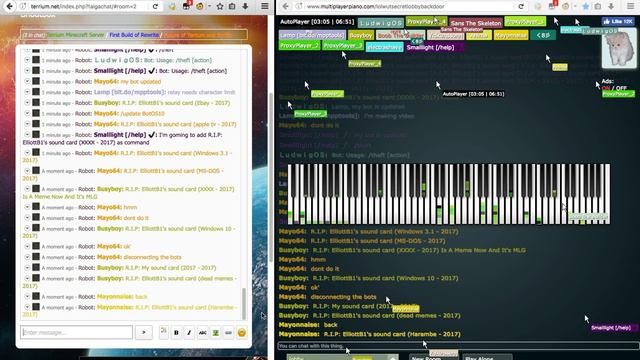Open downloads in the terrium.net window
Image resolution: width=640 pixels, height=360 pixels.
click(x=245, y=7)
